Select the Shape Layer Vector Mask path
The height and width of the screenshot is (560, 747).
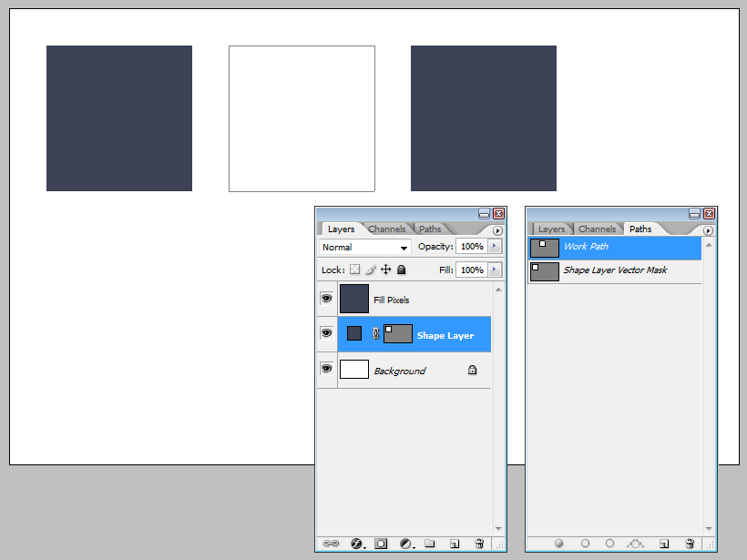(615, 271)
